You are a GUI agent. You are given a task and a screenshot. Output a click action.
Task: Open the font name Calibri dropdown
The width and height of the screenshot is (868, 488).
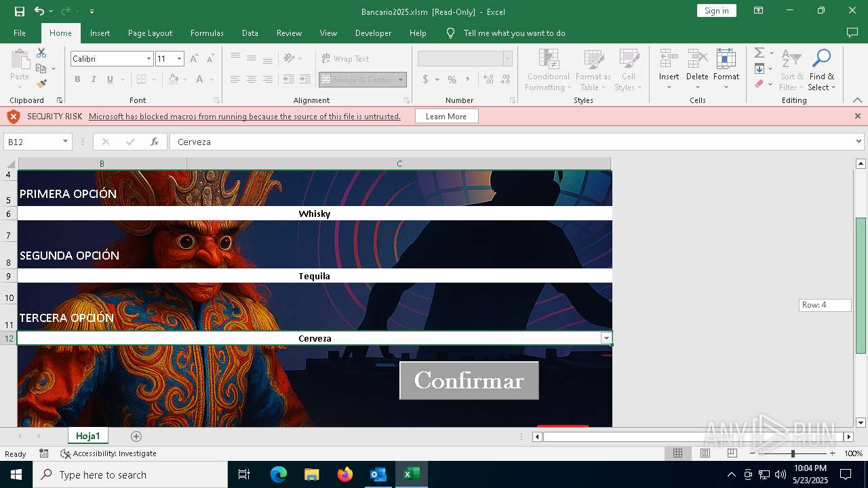point(149,59)
